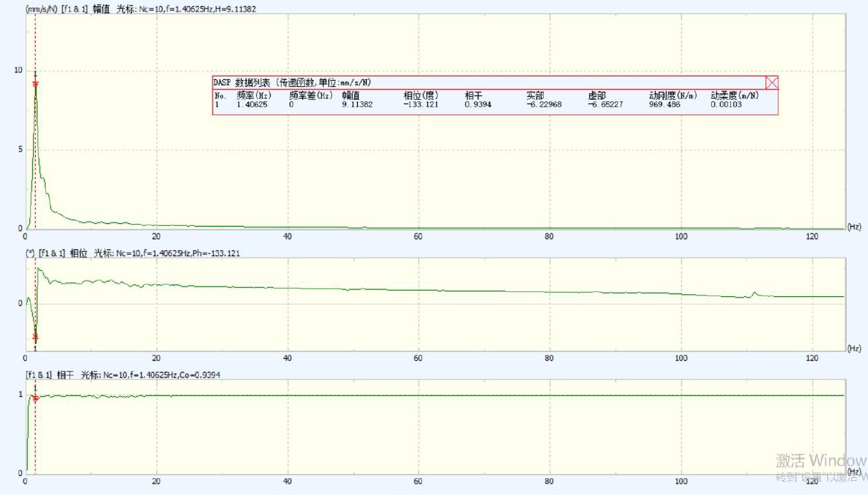
Task: Close the DASP data list box
Action: point(772,83)
